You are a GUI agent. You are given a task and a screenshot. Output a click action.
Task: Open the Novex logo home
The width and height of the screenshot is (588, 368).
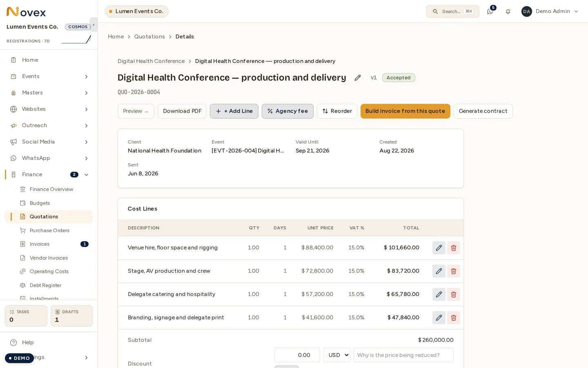coord(26,12)
